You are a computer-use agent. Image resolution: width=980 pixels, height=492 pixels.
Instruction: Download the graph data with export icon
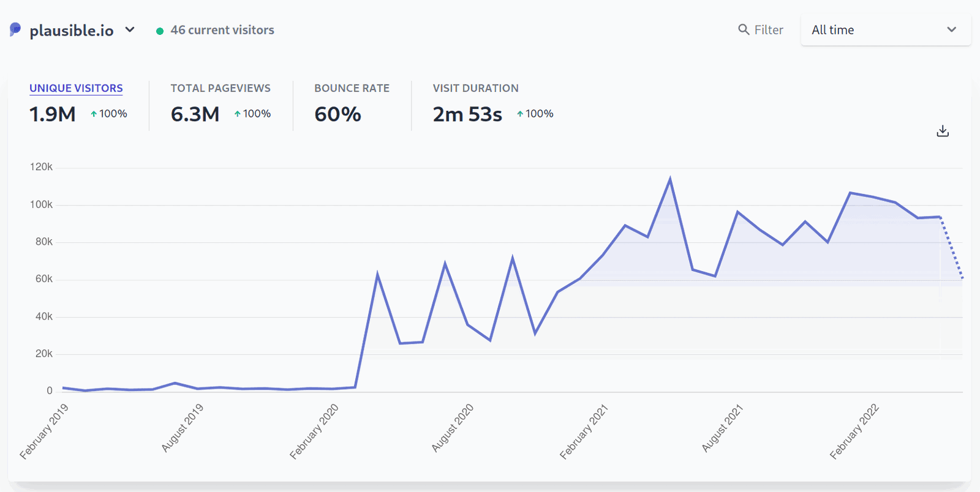943,131
